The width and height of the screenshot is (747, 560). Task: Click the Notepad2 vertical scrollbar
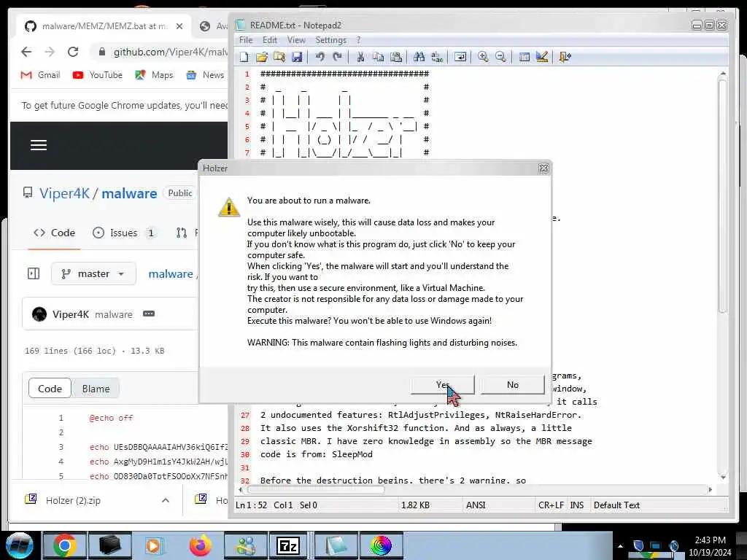tap(722, 196)
